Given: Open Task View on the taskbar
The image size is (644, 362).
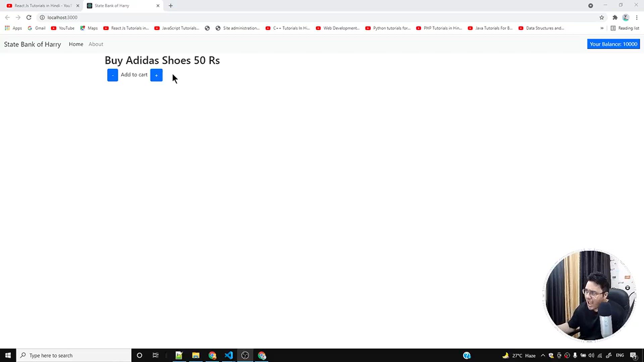Looking at the screenshot, I should click(155, 355).
